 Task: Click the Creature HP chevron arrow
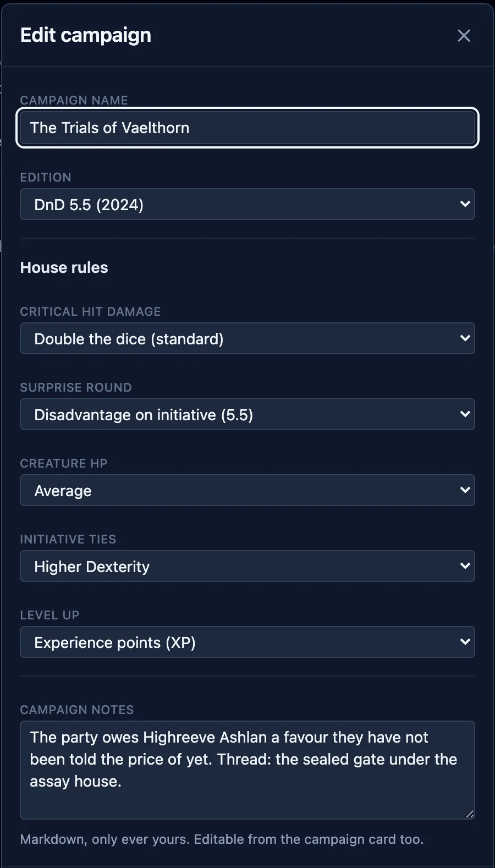pos(465,490)
